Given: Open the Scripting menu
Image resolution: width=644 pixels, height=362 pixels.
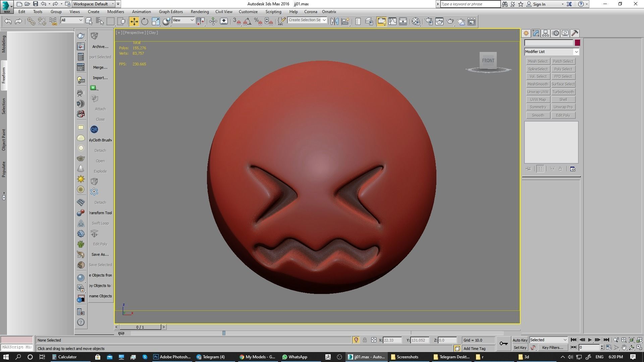Looking at the screenshot, I should [x=273, y=12].
